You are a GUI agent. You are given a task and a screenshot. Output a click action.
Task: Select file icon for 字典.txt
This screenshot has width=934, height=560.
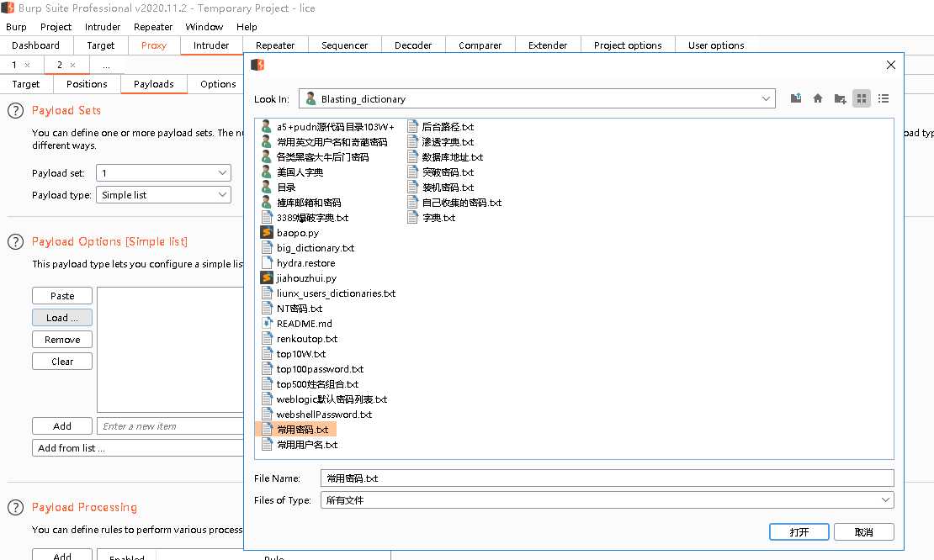point(413,217)
